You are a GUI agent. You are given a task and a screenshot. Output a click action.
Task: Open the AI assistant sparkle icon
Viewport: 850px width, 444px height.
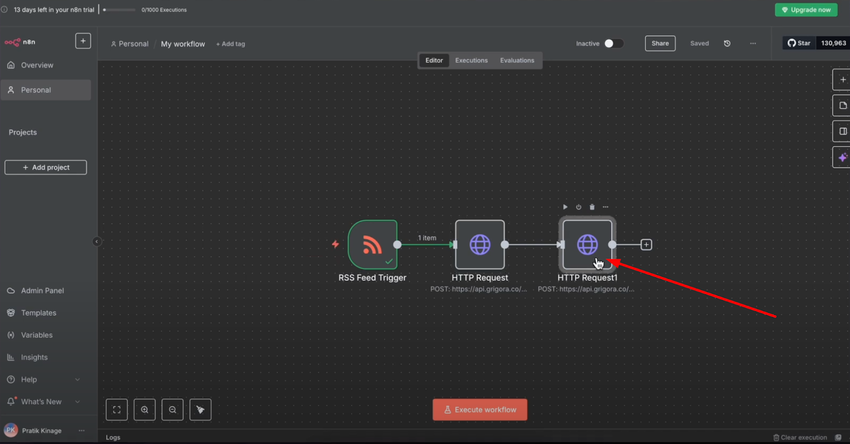pos(842,157)
